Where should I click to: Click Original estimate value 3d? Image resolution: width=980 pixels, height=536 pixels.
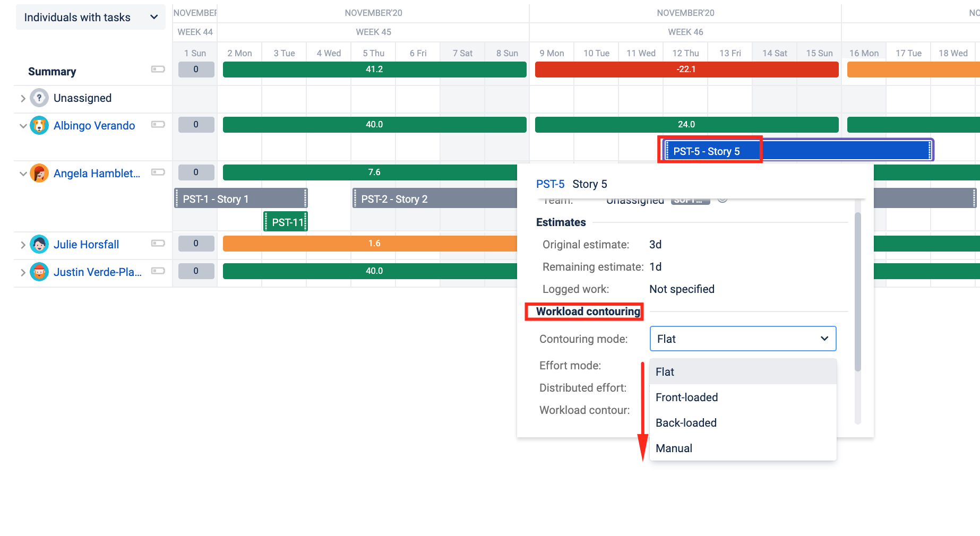655,245
